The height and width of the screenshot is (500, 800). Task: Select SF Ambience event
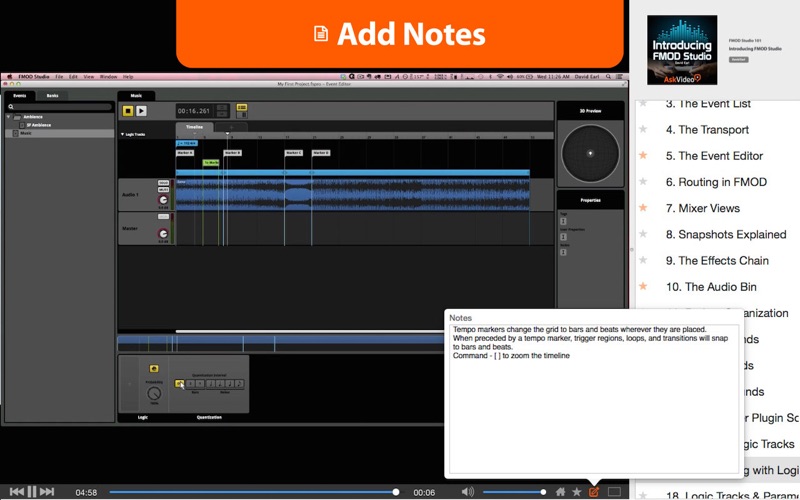38,125
